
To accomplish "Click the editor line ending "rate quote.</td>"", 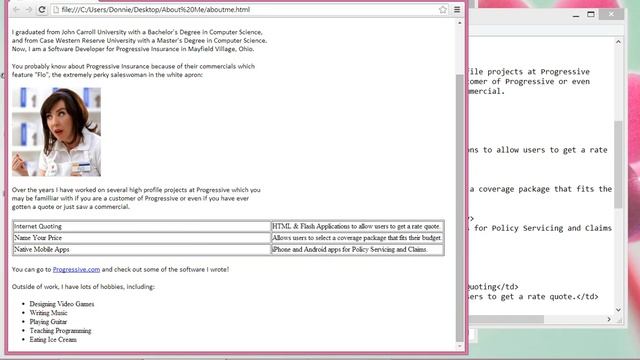I will pyautogui.click(x=534, y=297).
